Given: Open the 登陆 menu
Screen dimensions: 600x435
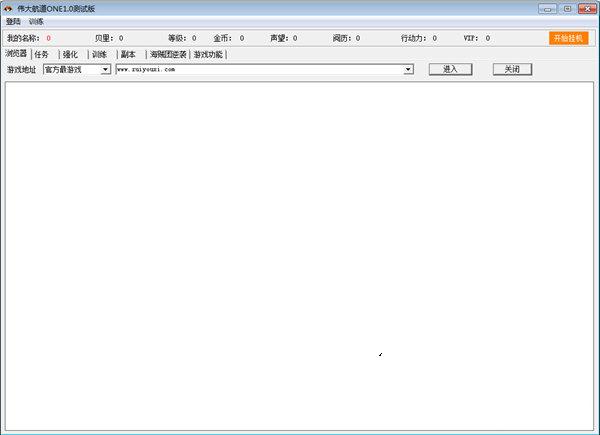Looking at the screenshot, I should pyautogui.click(x=13, y=21).
